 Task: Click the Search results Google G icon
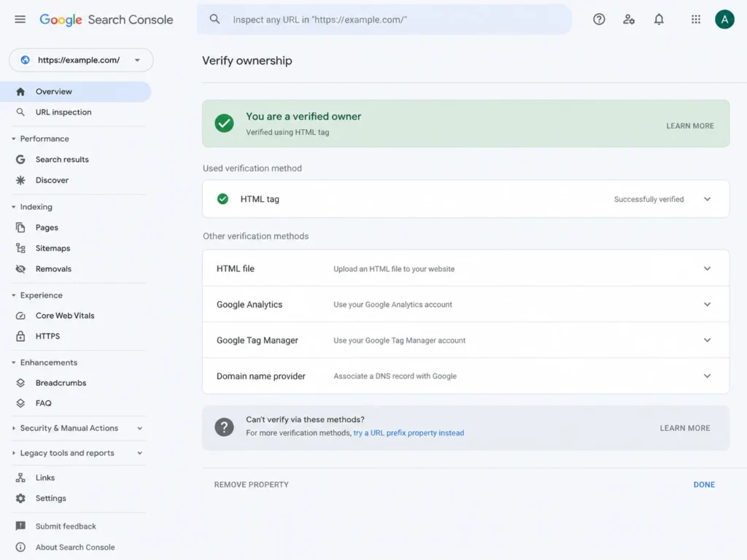(x=20, y=160)
